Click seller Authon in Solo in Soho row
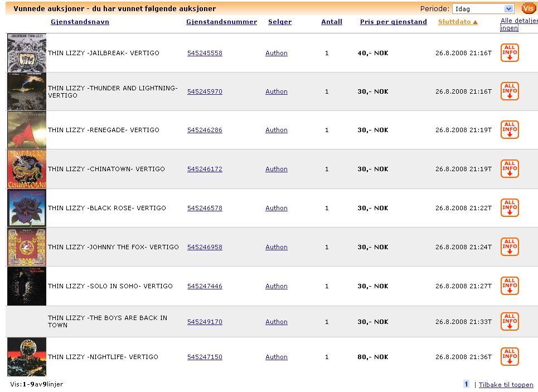This screenshot has height=392, width=538. tap(277, 286)
